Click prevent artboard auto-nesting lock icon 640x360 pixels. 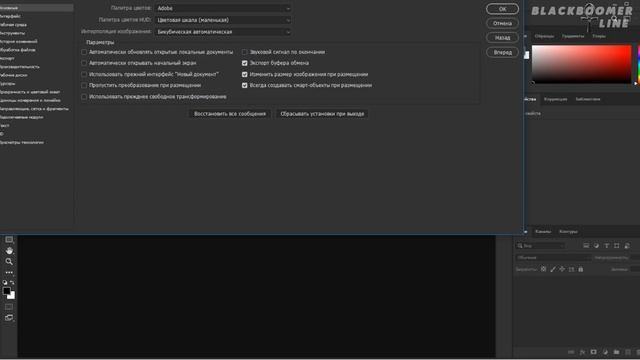[571, 269]
